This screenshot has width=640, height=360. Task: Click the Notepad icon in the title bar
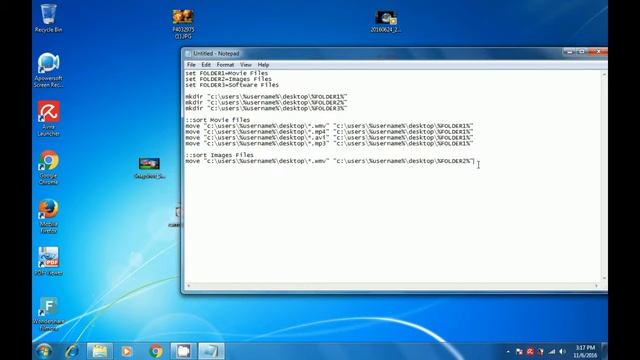188,53
